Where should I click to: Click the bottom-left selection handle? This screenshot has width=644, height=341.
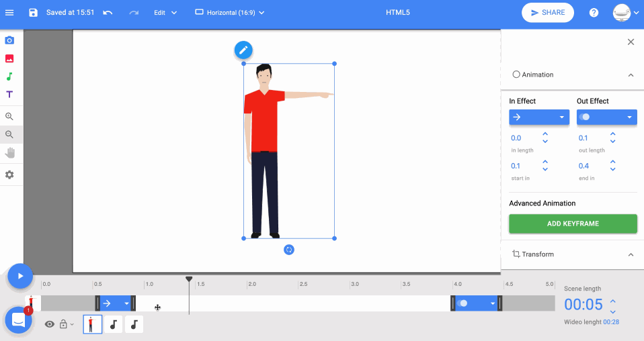pyautogui.click(x=244, y=238)
